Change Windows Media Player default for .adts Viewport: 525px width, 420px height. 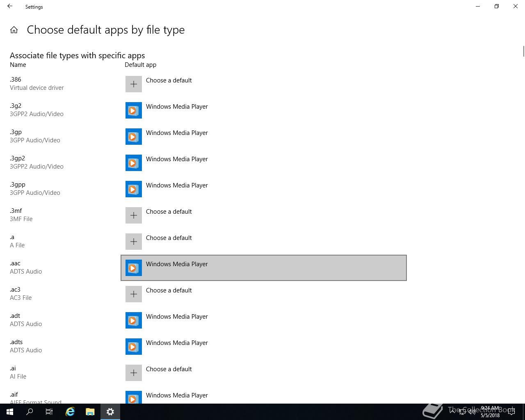[x=264, y=347]
